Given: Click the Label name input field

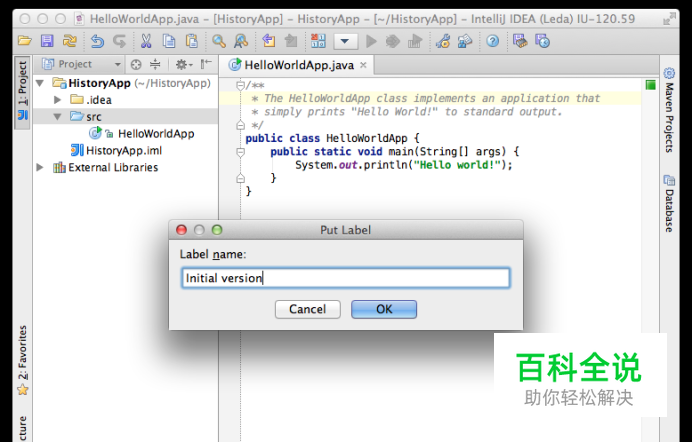Looking at the screenshot, I should point(346,278).
